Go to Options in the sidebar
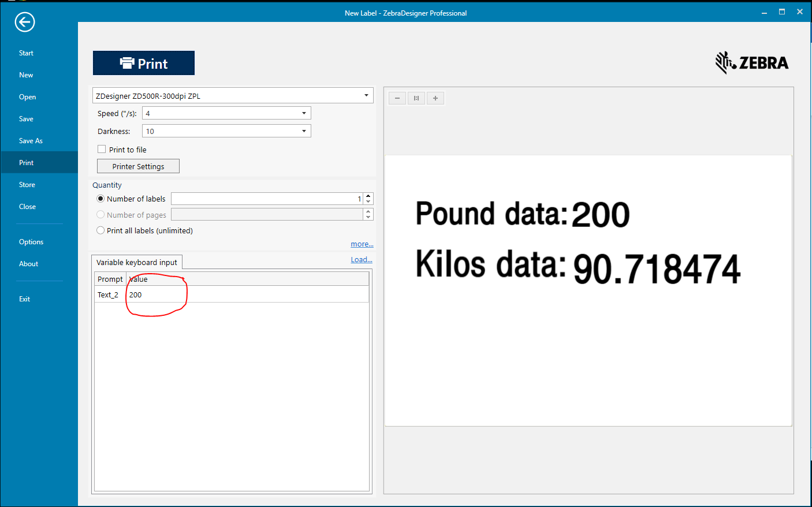812x507 pixels. coord(31,242)
